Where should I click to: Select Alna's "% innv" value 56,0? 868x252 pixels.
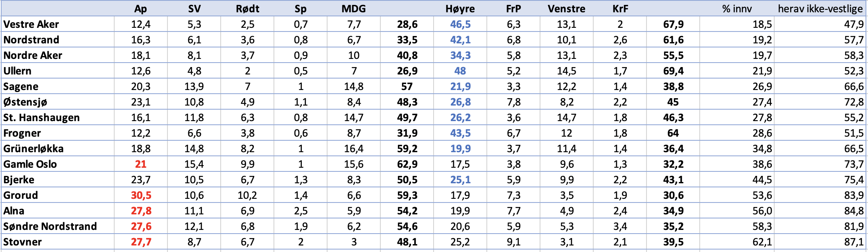[762, 211]
